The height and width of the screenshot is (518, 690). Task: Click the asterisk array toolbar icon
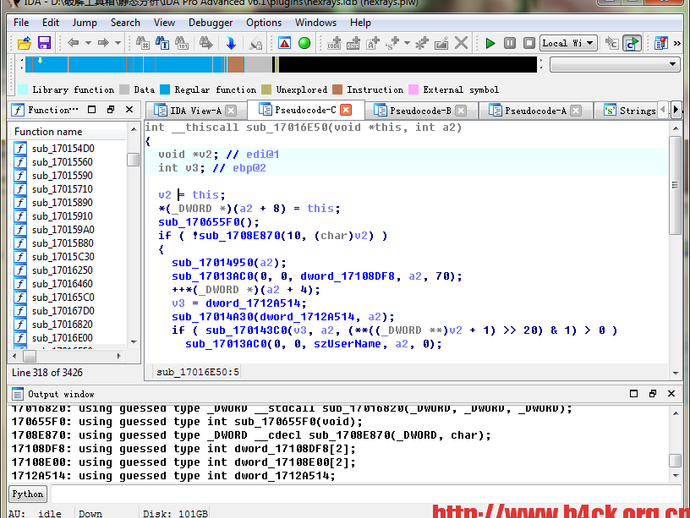click(x=422, y=43)
